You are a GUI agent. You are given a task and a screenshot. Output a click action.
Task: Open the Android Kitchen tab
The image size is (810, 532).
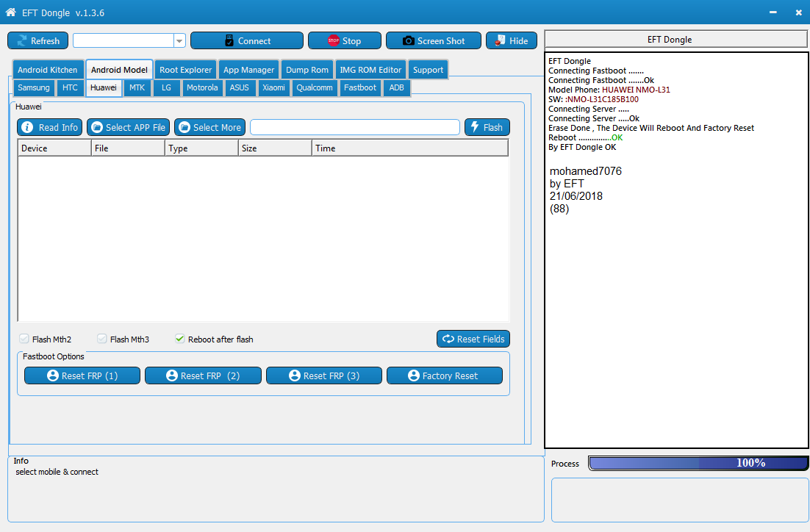(48, 70)
